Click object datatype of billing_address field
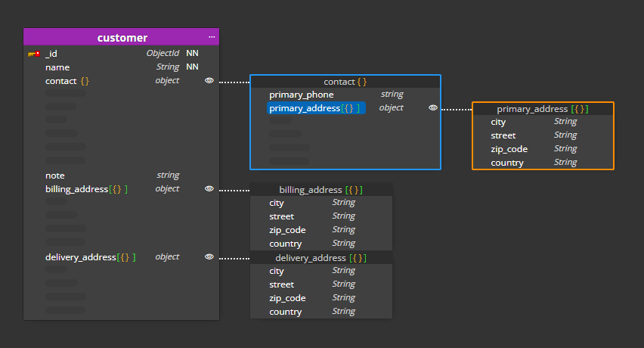Screen dimensions: 644x348 pos(167,188)
